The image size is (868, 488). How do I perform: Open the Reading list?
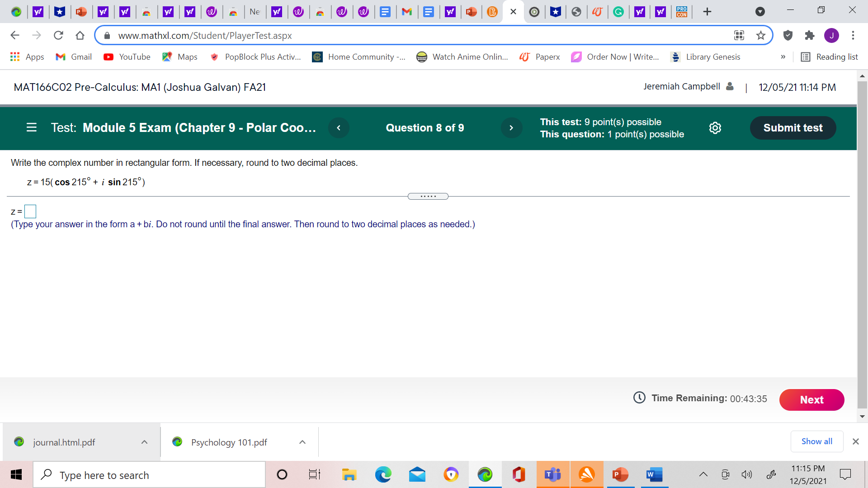[830, 57]
